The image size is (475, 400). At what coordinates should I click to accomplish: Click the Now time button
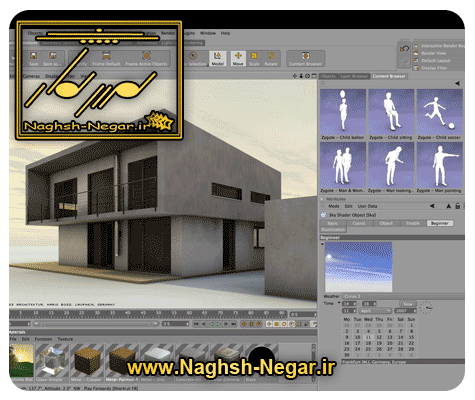pyautogui.click(x=408, y=304)
